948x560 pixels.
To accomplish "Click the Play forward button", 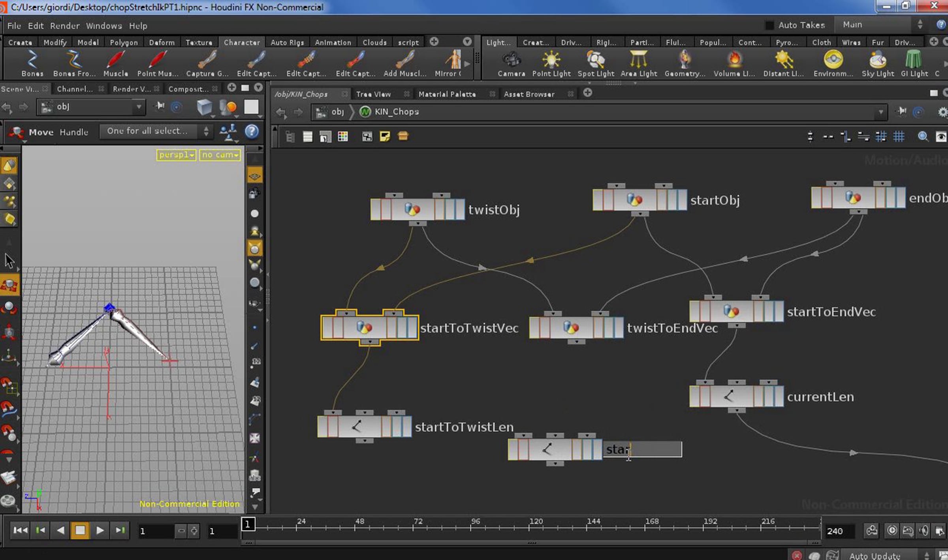I will [100, 530].
